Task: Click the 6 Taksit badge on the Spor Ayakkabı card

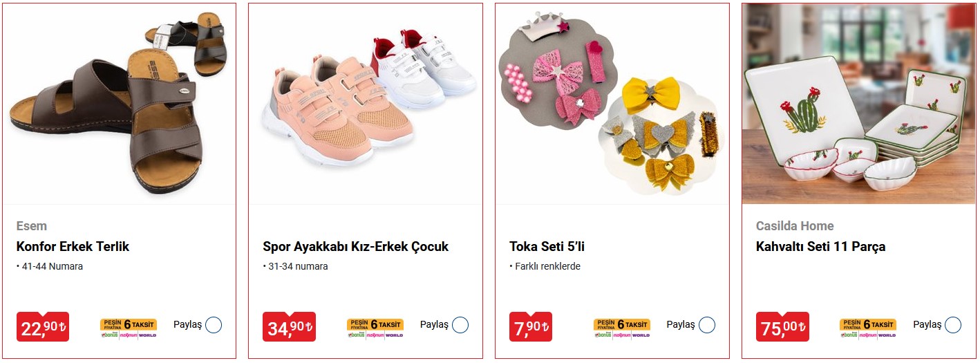Action: pyautogui.click(x=375, y=328)
